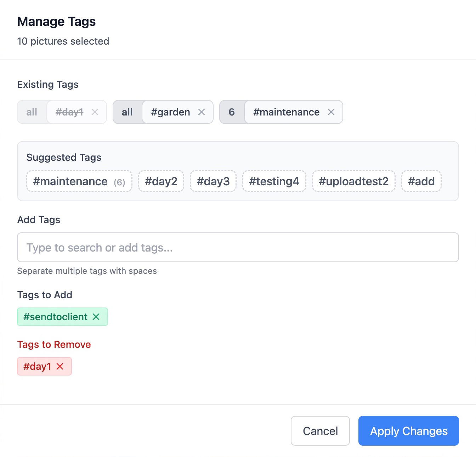Screen dimensions: 476x457
Task: Click the #garden tag label
Action: click(x=170, y=112)
